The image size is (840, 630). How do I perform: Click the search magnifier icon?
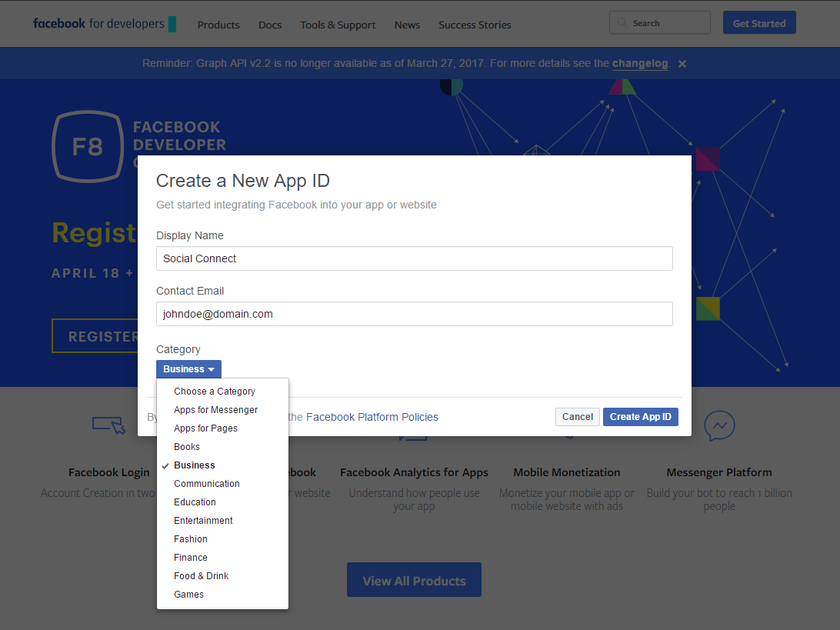point(622,22)
